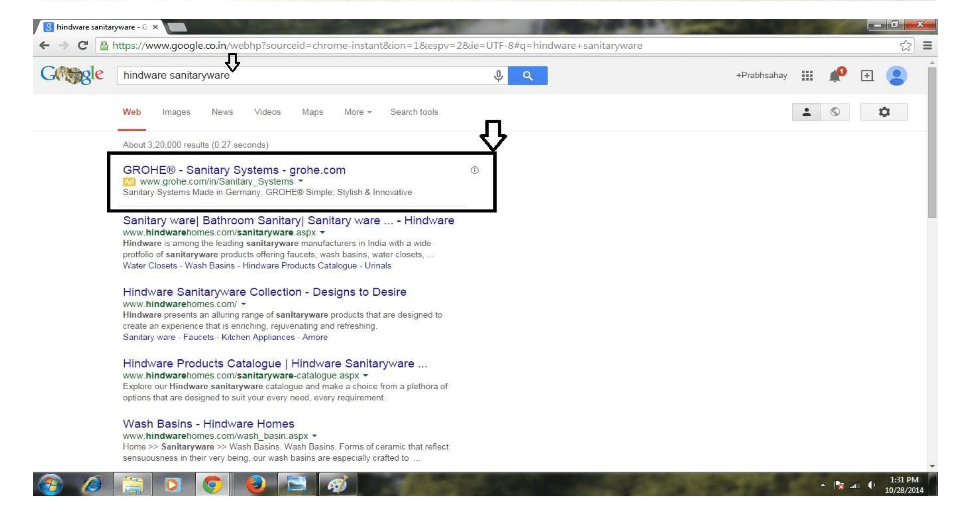This screenshot has height=514, width=980.
Task: Switch to News results
Action: [x=222, y=112]
